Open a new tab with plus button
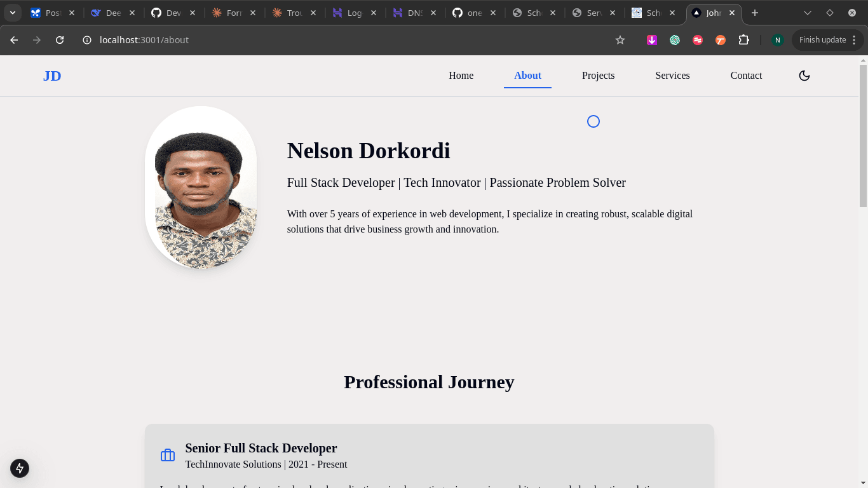Screen dimensions: 868x488 click(x=755, y=13)
